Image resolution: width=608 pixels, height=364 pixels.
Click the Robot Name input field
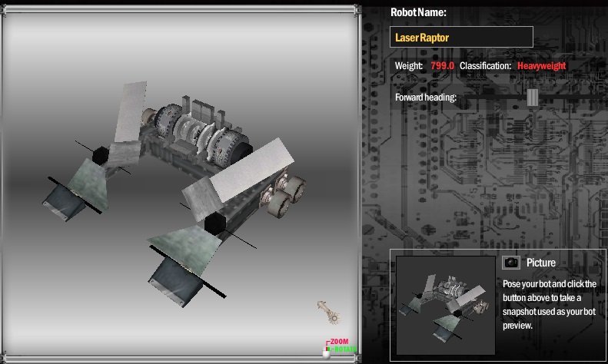461,37
